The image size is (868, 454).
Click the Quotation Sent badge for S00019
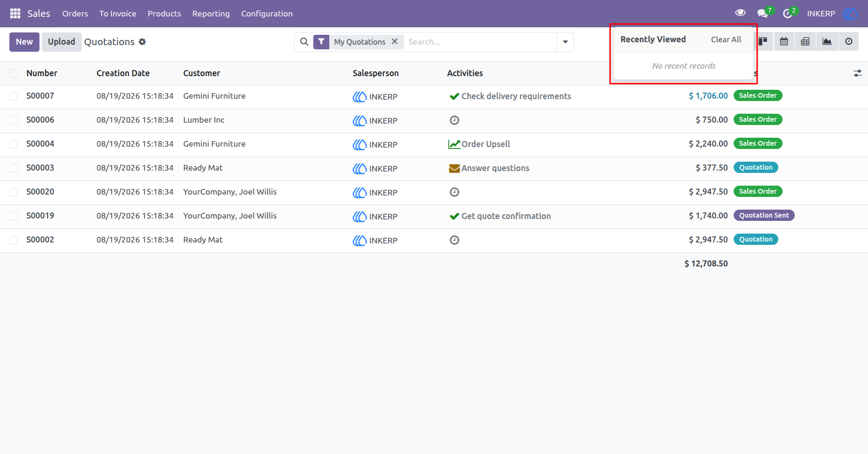[764, 215]
